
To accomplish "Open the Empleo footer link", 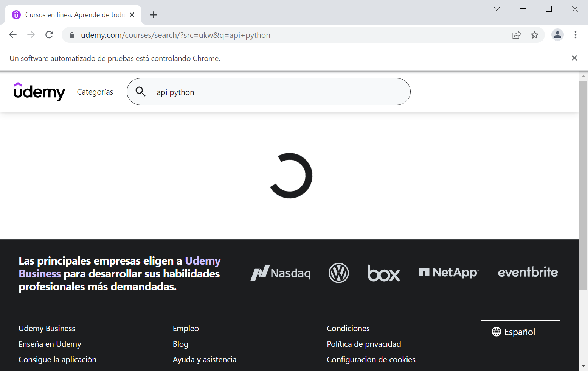I will point(186,329).
